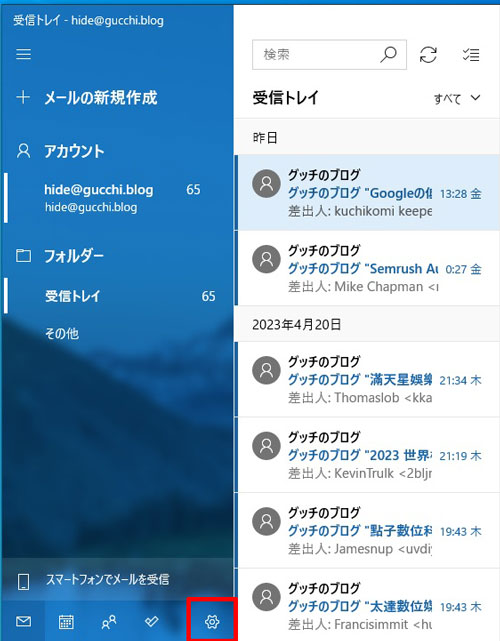The height and width of the screenshot is (641, 500).
Task: Collapse the hamburger navigation menu
Action: pos(23,54)
